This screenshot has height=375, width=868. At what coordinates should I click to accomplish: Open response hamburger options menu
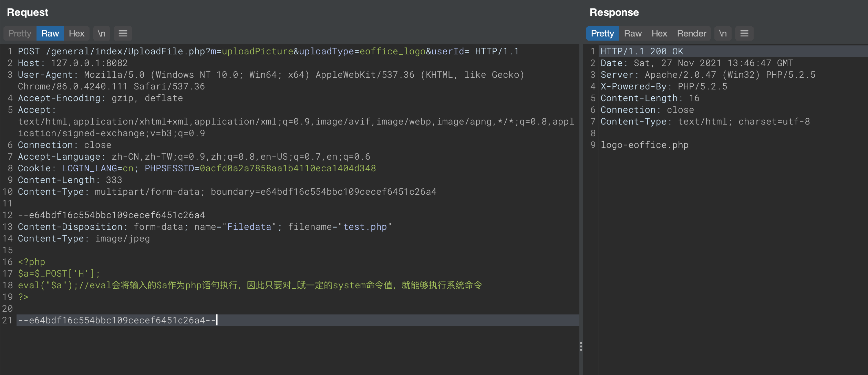744,33
